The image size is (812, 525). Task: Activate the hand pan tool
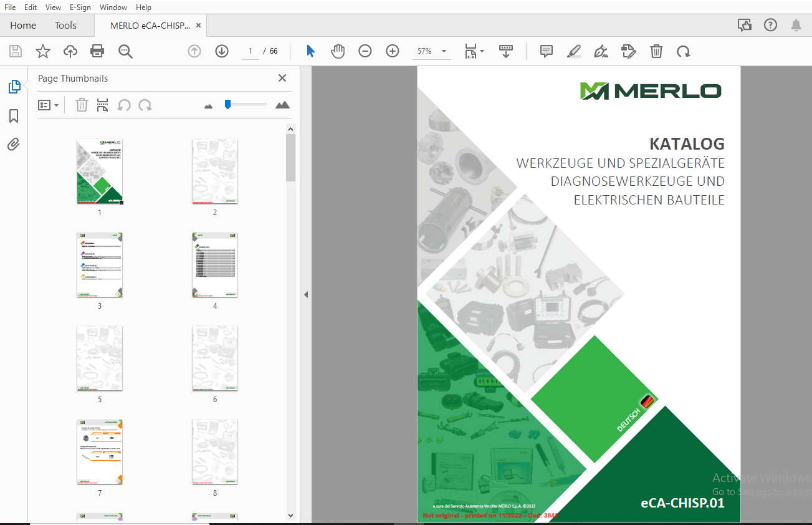point(338,51)
